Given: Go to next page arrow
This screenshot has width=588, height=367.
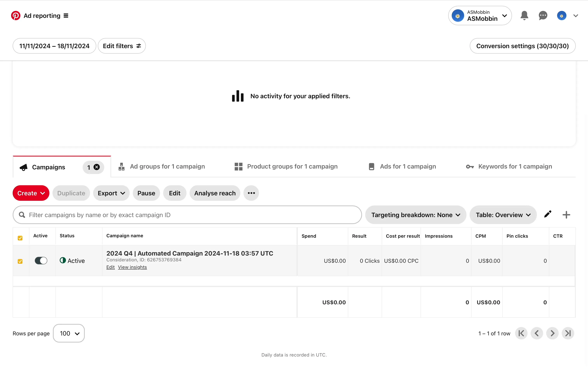Looking at the screenshot, I should coord(552,333).
